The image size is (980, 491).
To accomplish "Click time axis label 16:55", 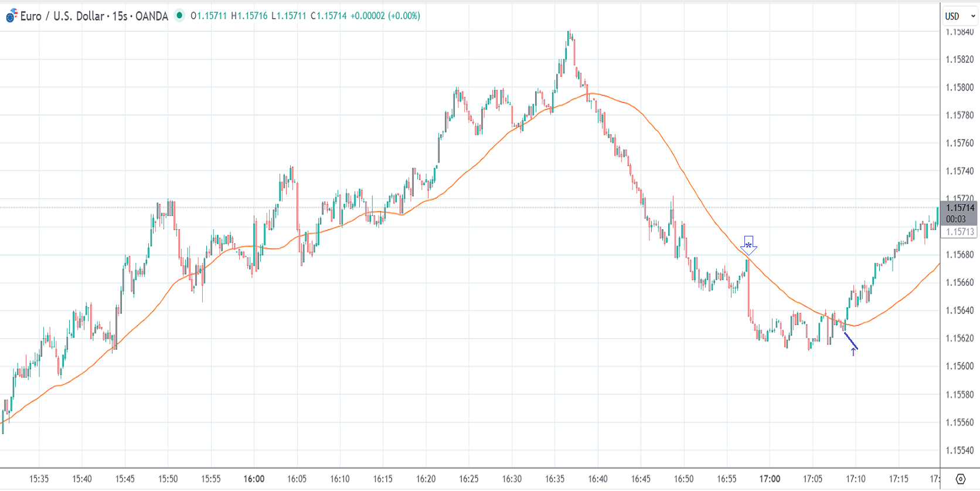I will pos(727,479).
